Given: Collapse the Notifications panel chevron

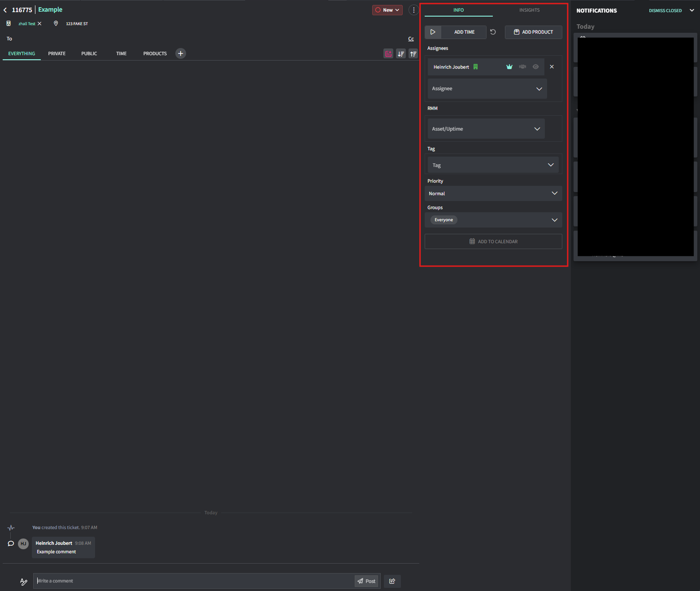Looking at the screenshot, I should [x=692, y=10].
